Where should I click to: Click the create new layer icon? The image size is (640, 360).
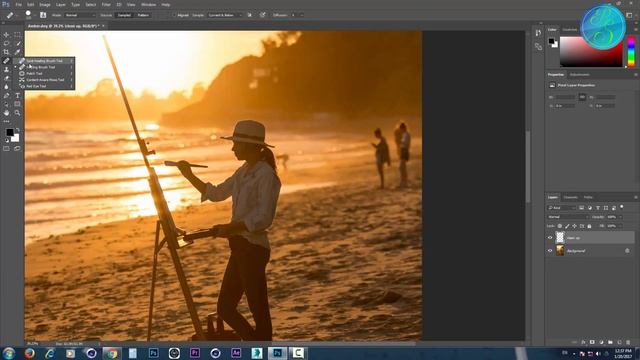[x=619, y=342]
